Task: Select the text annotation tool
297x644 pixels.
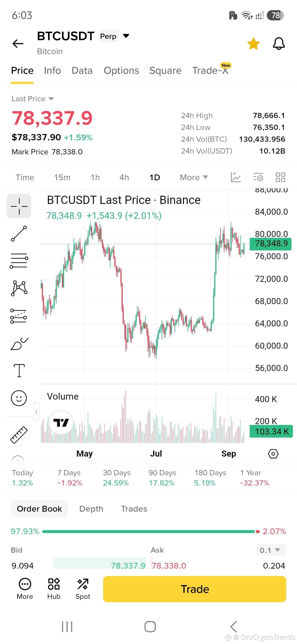Action: (19, 370)
